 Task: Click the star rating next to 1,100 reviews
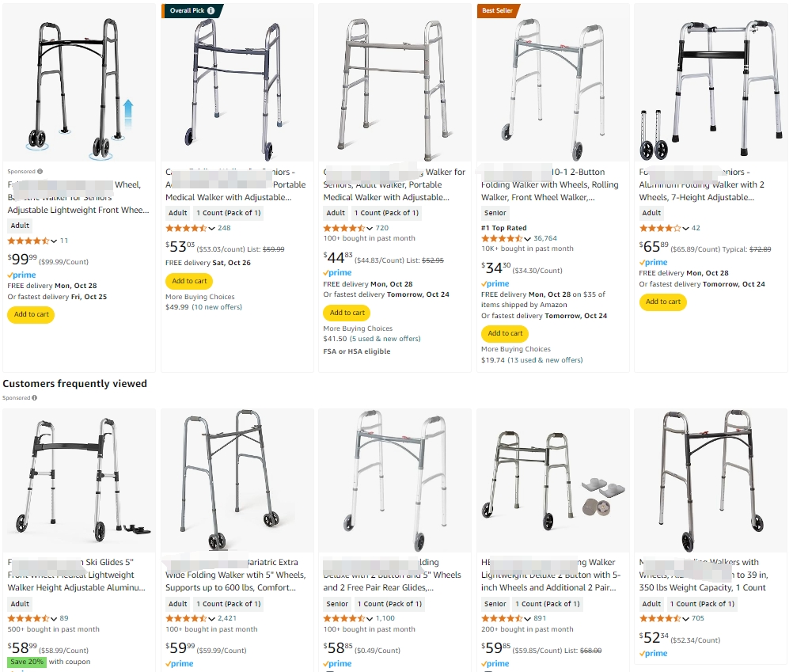(345, 618)
